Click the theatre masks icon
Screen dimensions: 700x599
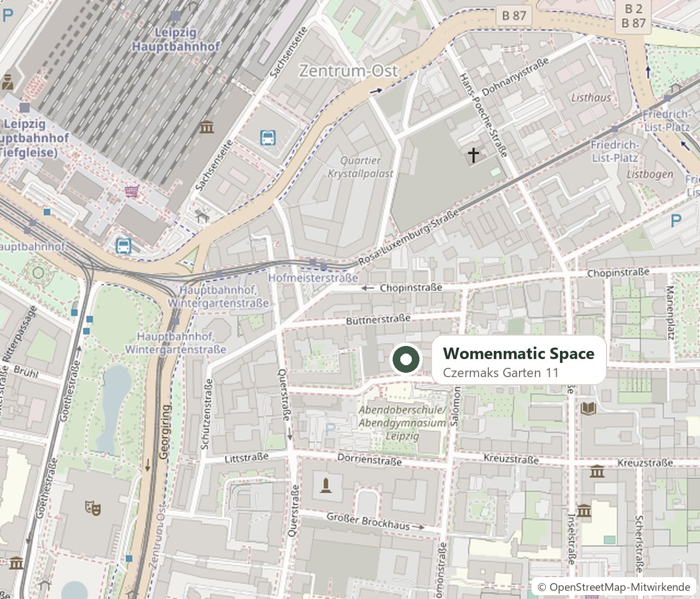(92, 508)
